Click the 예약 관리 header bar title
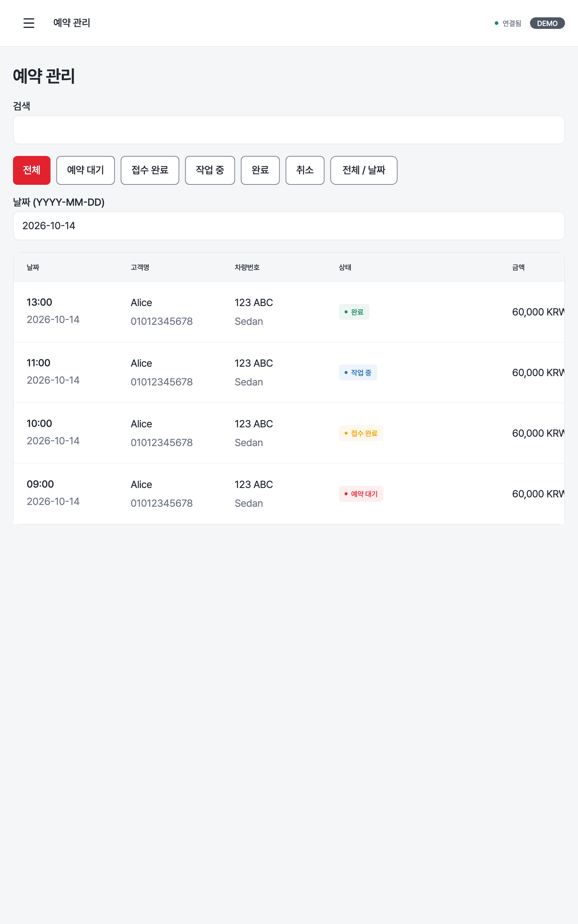Viewport: 578px width, 924px height. pos(72,23)
